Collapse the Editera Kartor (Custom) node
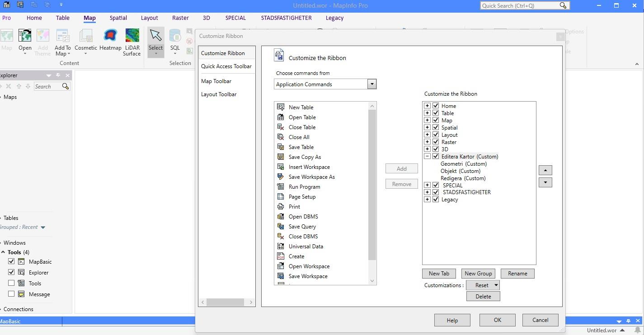 427,156
